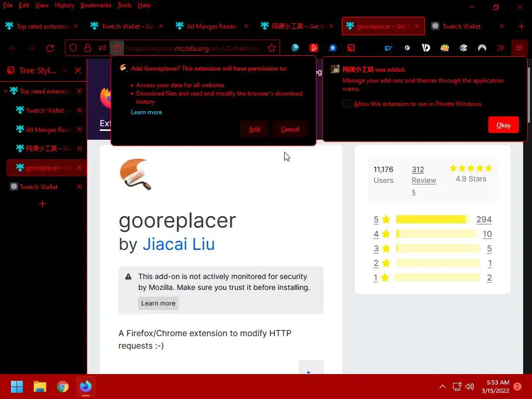Click the 3-star rating bar
Image resolution: width=532 pixels, height=399 pixels.
click(437, 248)
